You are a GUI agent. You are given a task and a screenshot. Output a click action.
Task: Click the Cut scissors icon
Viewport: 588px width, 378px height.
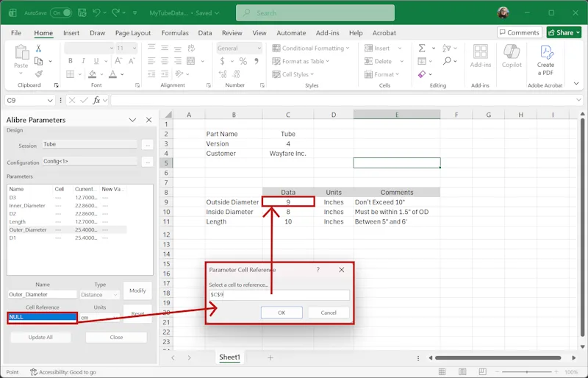(x=38, y=49)
